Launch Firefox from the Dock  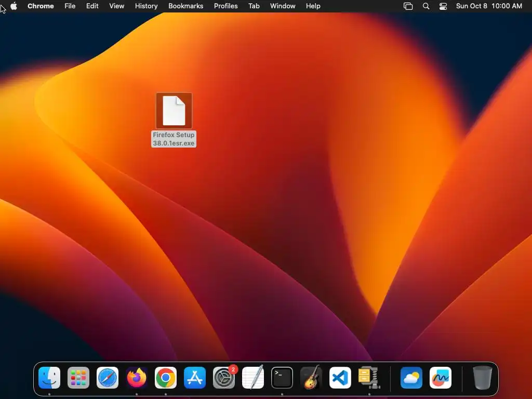click(137, 378)
